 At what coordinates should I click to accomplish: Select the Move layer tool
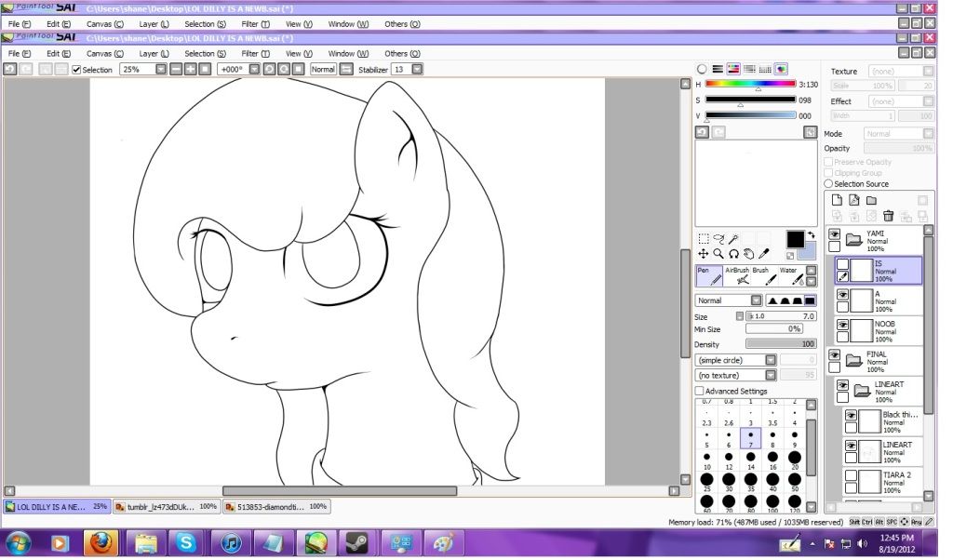704,254
